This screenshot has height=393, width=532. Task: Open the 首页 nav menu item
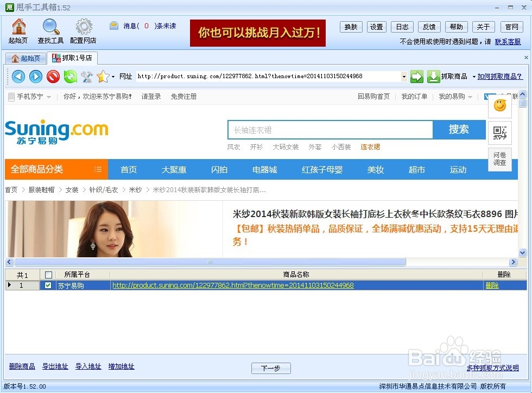129,169
